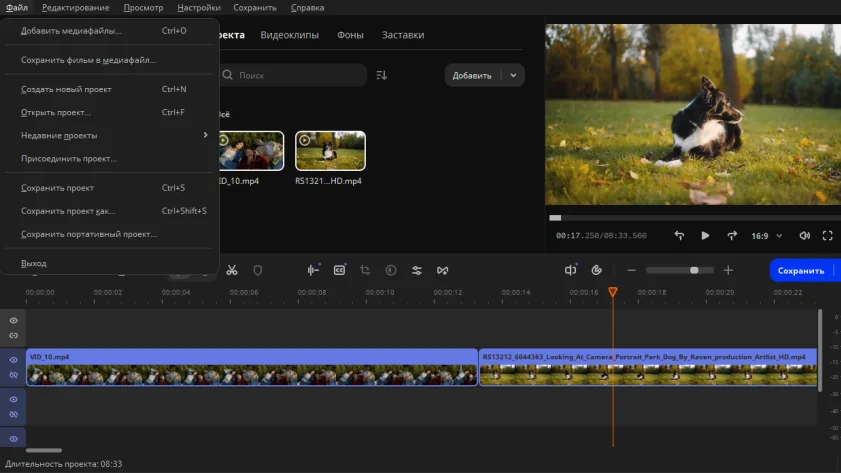The image size is (841, 473).
Task: Toggle link icon on the topmost track
Action: tap(14, 335)
